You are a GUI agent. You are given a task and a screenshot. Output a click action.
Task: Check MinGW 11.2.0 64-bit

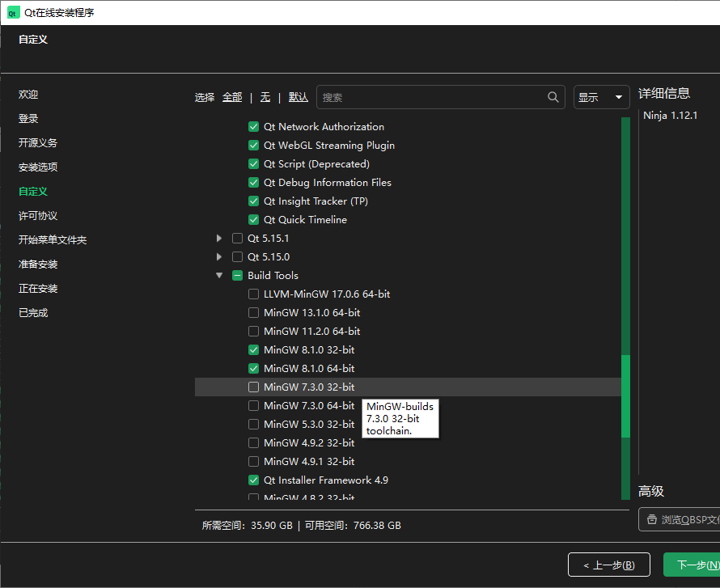click(253, 332)
